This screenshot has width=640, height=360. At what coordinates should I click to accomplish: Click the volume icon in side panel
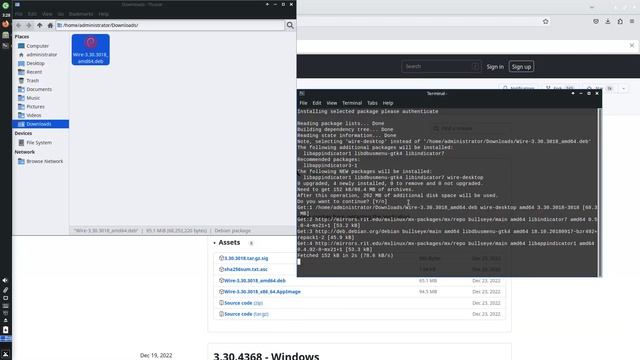click(5, 280)
